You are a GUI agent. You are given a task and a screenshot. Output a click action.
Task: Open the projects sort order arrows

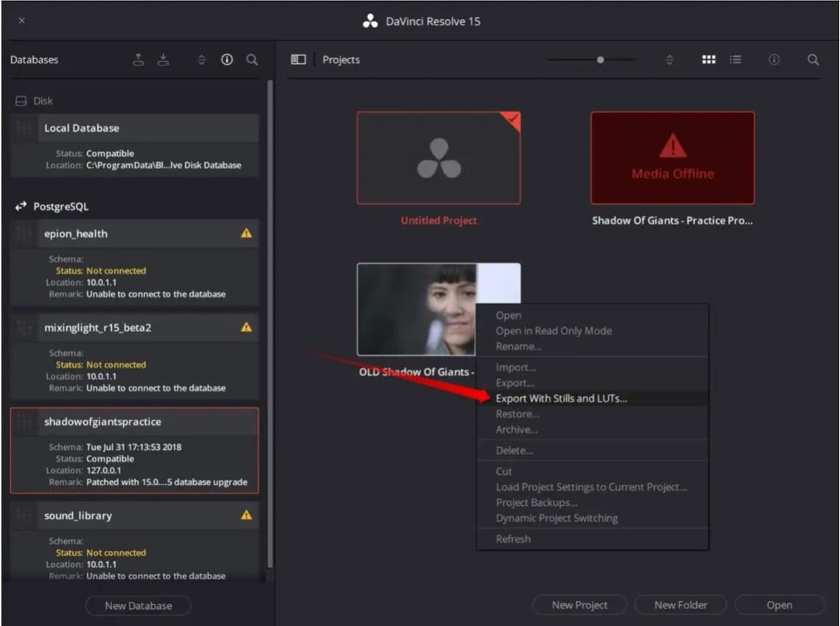669,60
